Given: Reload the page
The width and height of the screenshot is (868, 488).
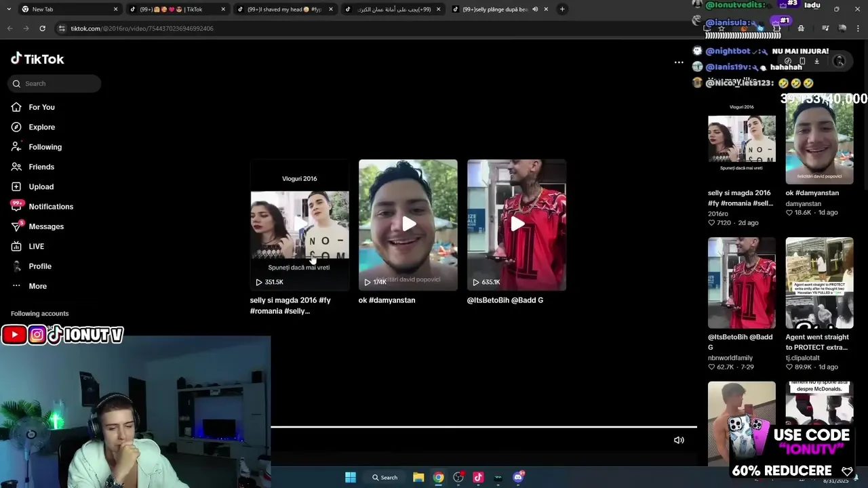Looking at the screenshot, I should click(x=42, y=28).
